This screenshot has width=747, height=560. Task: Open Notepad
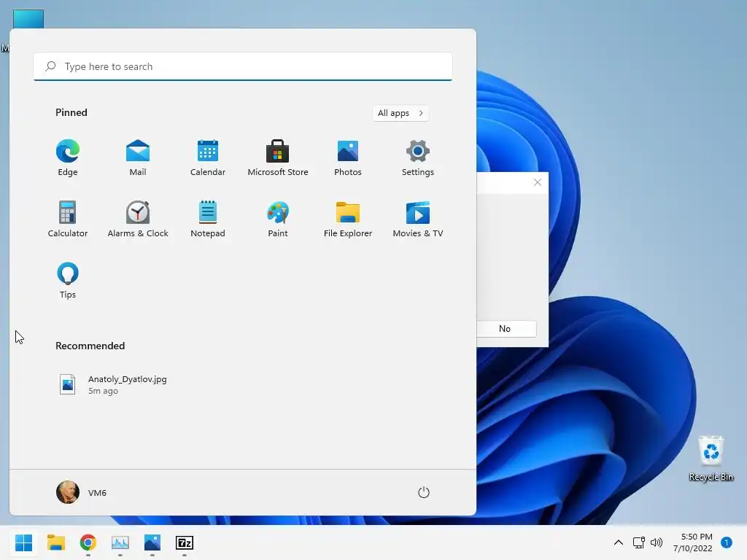click(x=208, y=219)
